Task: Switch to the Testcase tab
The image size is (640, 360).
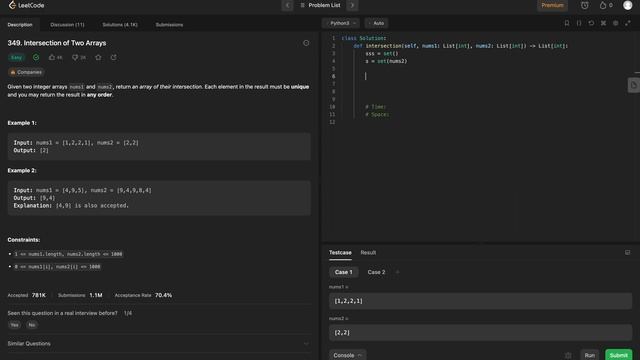Action: [x=340, y=253]
